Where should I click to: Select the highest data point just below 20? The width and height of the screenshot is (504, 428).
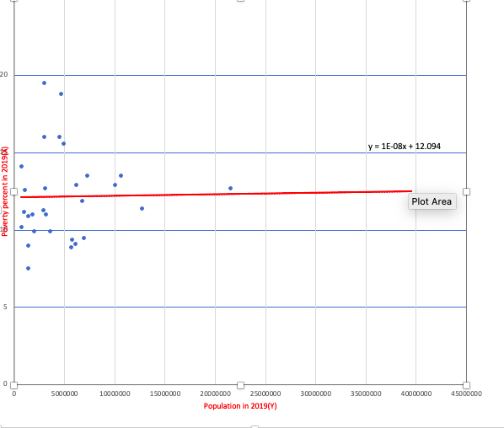point(45,83)
